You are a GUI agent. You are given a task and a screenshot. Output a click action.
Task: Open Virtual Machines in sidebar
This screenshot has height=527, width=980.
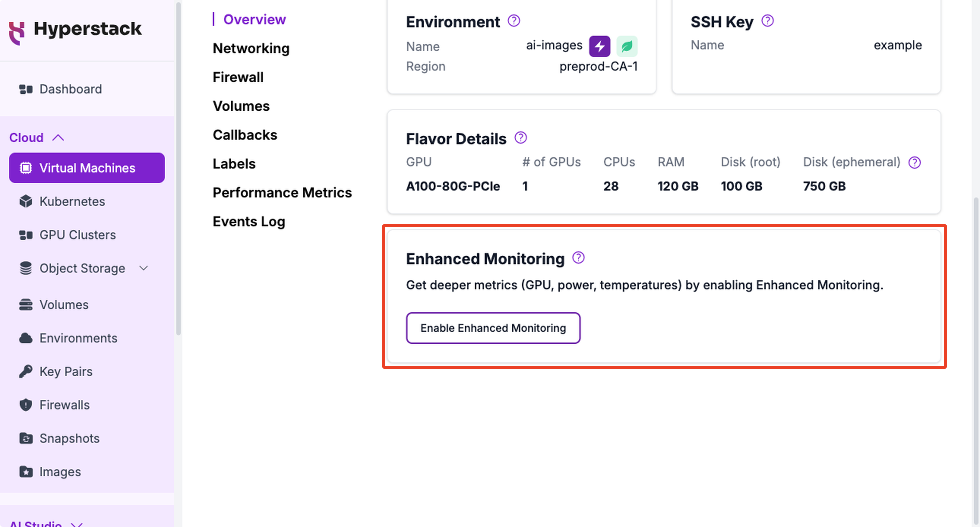tap(87, 168)
